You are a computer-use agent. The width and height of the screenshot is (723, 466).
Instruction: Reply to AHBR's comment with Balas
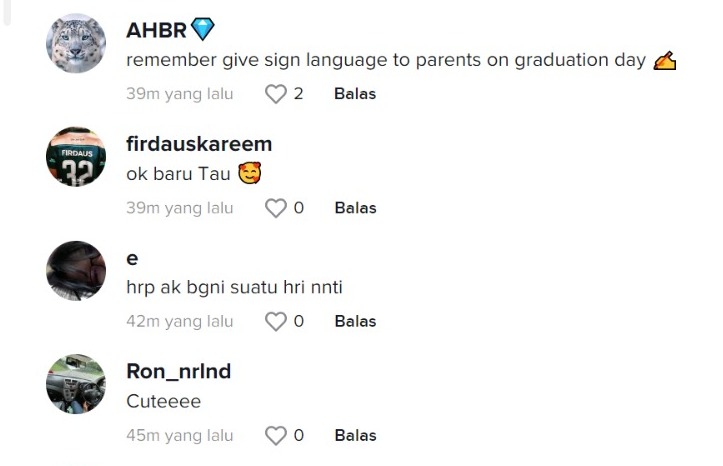(x=355, y=94)
